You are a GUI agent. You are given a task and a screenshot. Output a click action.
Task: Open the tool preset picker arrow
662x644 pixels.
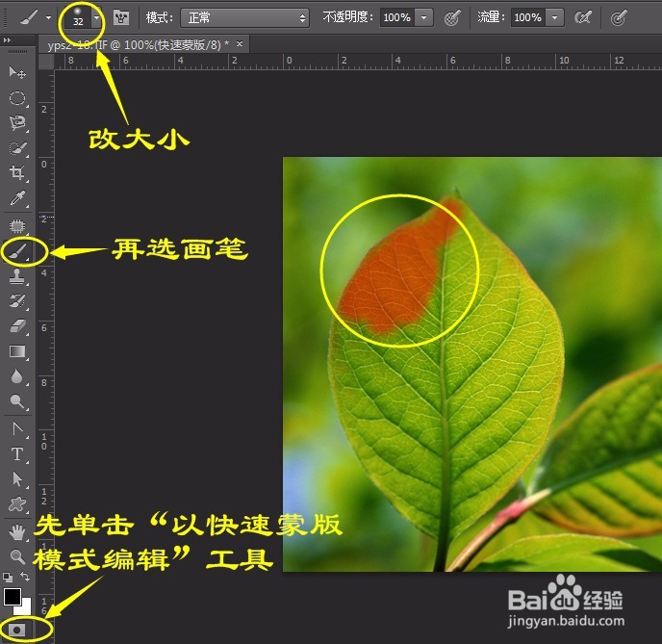[x=48, y=17]
